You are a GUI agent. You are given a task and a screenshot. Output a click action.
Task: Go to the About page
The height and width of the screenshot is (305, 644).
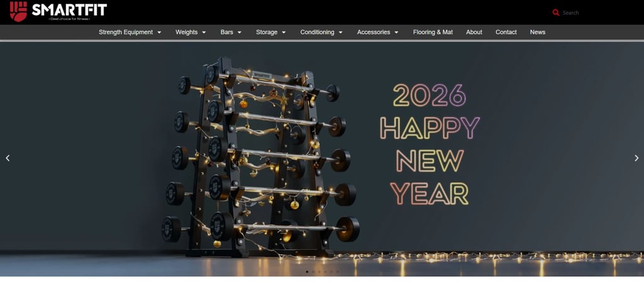coord(474,32)
